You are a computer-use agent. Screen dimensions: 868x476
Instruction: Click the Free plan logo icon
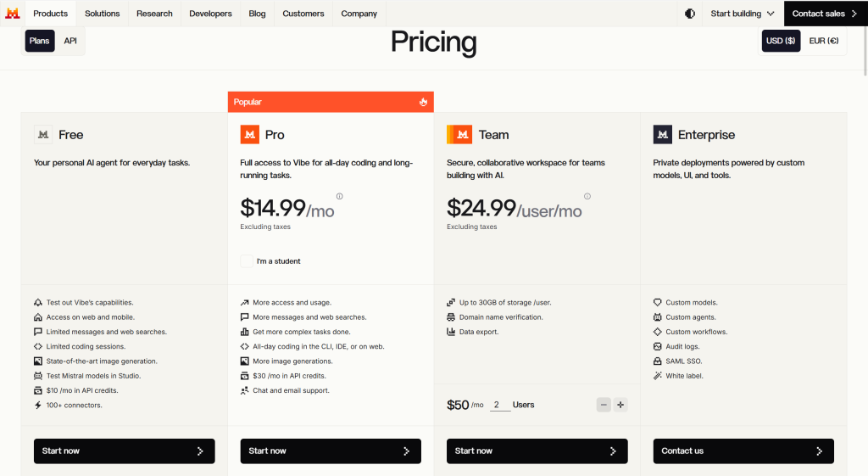(43, 135)
